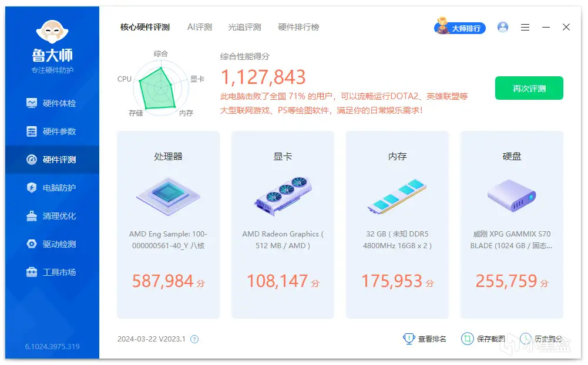The width and height of the screenshot is (588, 365).
Task: Click the version help question-mark icon
Action: coord(194,339)
